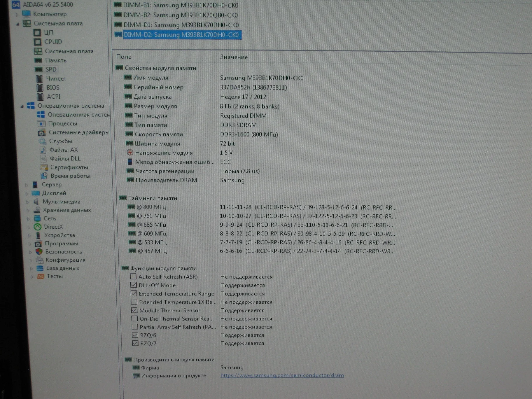Select the Напряжение модуля row
The width and height of the screenshot is (532, 399).
[180, 153]
